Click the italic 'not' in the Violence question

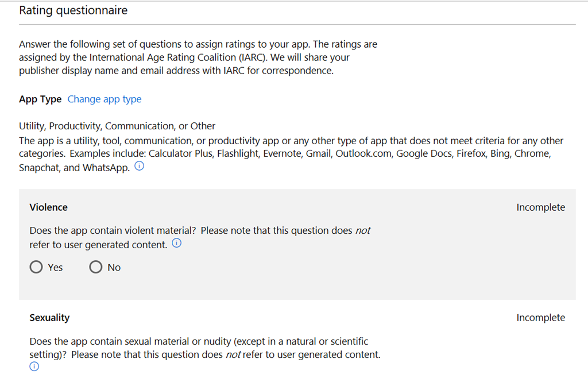coord(363,230)
